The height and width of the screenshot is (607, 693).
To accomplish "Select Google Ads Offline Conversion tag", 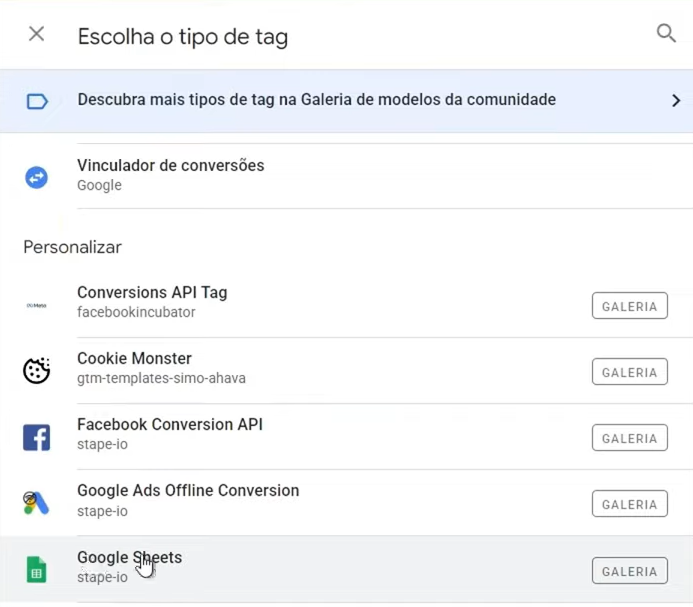I will 188,491.
